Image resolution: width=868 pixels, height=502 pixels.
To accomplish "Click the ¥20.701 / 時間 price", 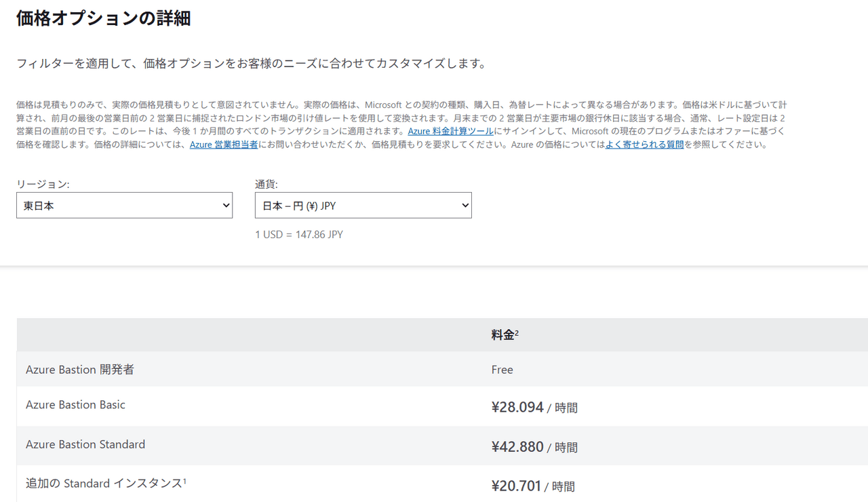I will pos(533,486).
